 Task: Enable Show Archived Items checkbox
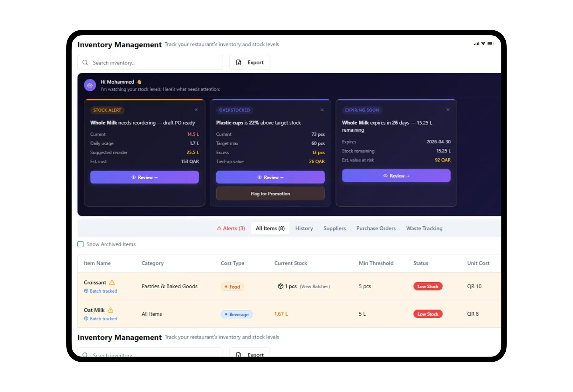[x=80, y=244]
